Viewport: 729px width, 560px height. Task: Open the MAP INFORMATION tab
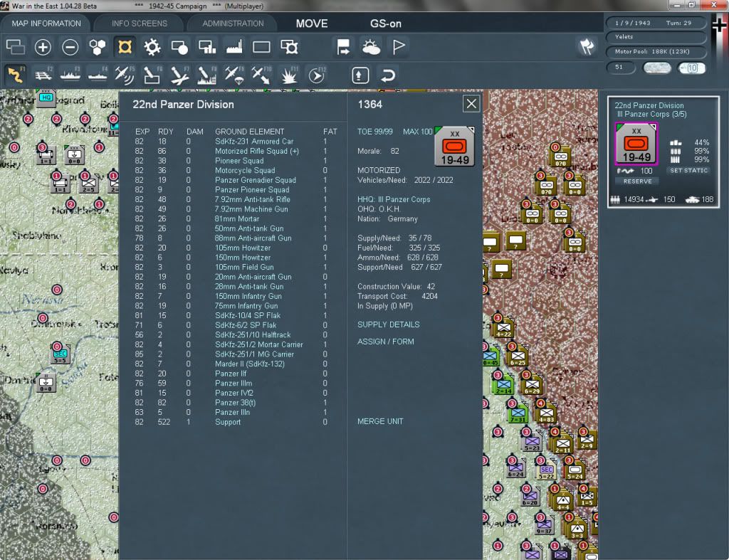tap(46, 23)
